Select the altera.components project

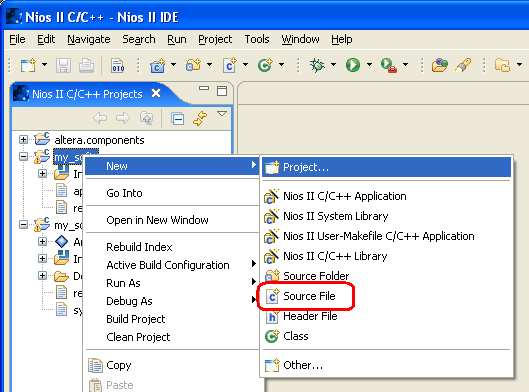(99, 140)
